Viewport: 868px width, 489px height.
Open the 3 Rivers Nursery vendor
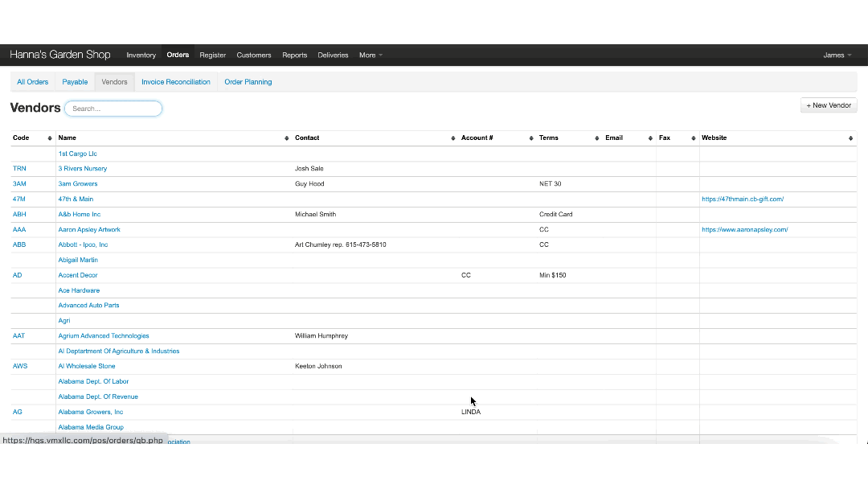(82, 169)
